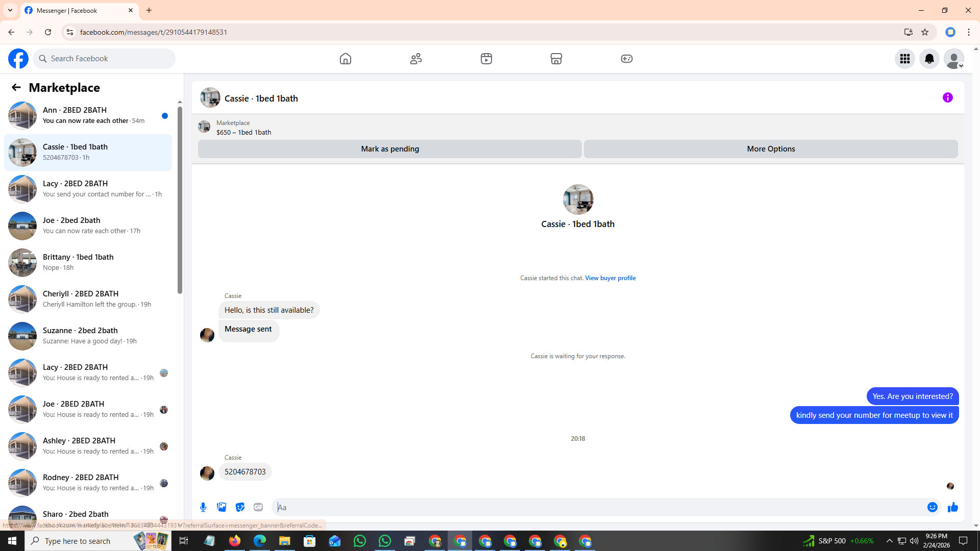Image resolution: width=980 pixels, height=551 pixels.
Task: Click the voice clip microphone icon
Action: coord(203,507)
